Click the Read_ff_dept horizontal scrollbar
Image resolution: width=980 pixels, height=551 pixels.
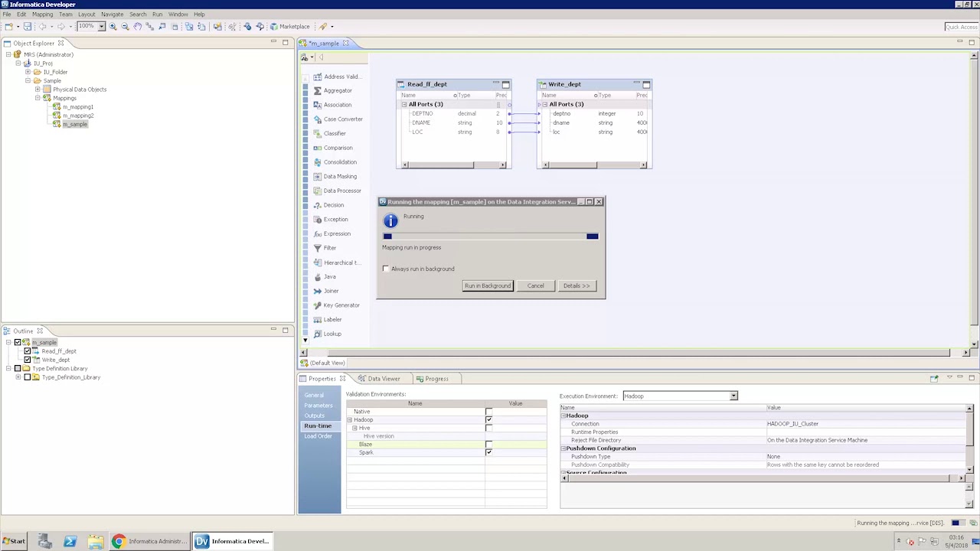[453, 165]
